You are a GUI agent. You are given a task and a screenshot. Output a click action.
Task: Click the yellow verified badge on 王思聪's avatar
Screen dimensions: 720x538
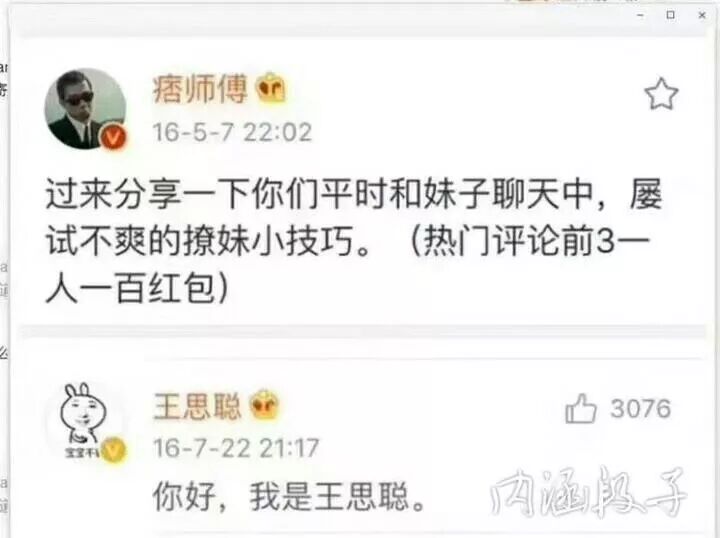[x=114, y=450]
